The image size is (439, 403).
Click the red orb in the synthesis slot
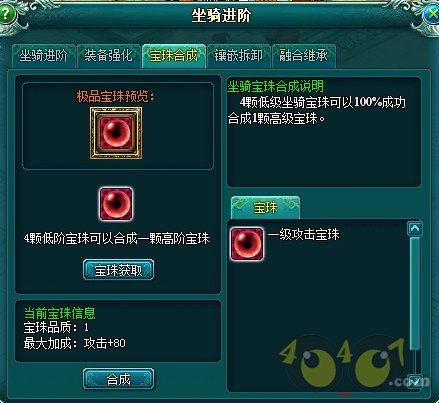(116, 204)
